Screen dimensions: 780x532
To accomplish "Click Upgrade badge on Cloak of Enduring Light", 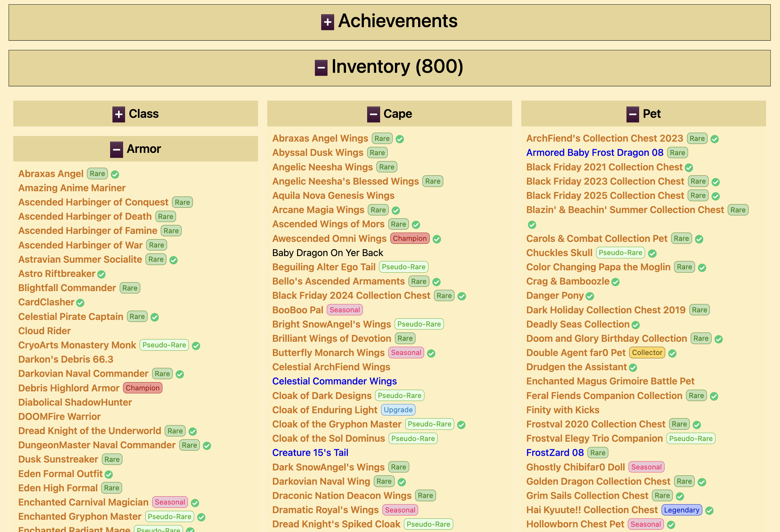I will pyautogui.click(x=398, y=410).
